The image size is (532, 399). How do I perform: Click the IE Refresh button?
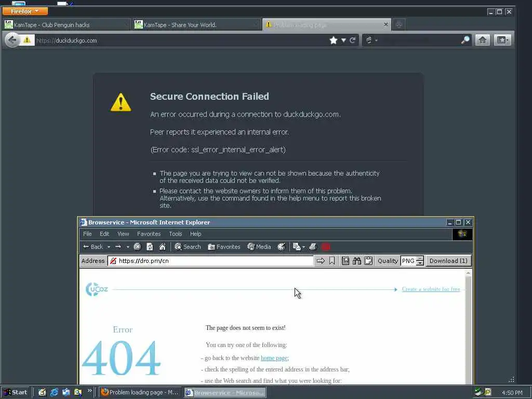pos(150,247)
